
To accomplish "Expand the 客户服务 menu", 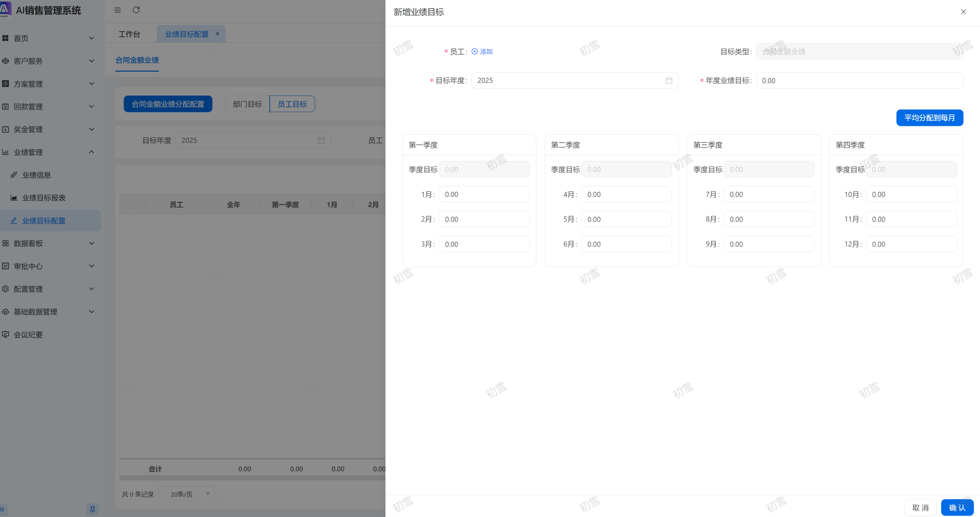I will (28, 61).
